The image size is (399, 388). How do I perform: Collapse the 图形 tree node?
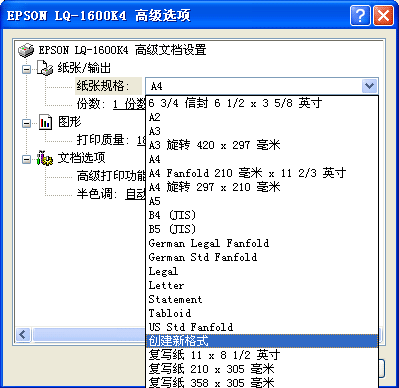click(26, 124)
